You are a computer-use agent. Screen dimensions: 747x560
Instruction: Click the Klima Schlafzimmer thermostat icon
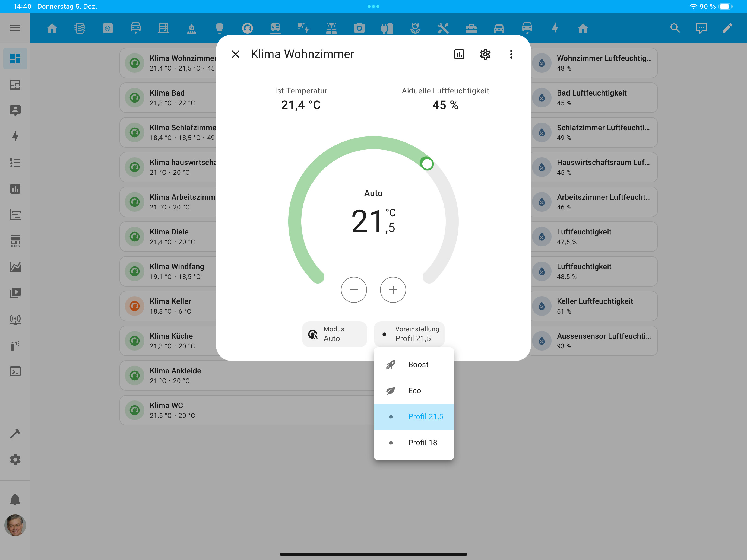point(134,132)
